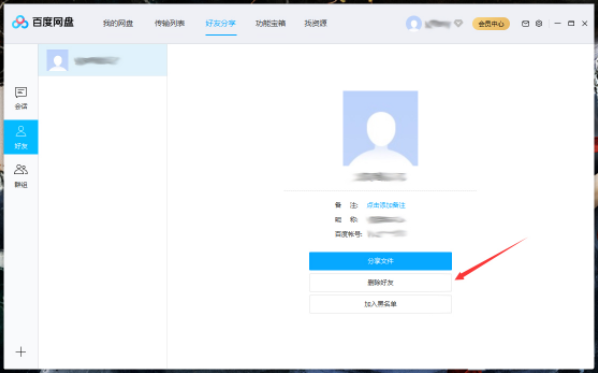Click the user avatar in the title bar
Viewport: 598px width, 373px height.
[x=413, y=24]
